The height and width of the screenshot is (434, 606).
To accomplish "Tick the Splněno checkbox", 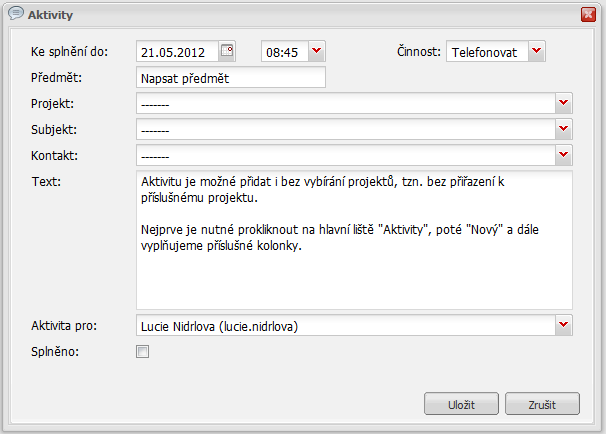I will [142, 351].
